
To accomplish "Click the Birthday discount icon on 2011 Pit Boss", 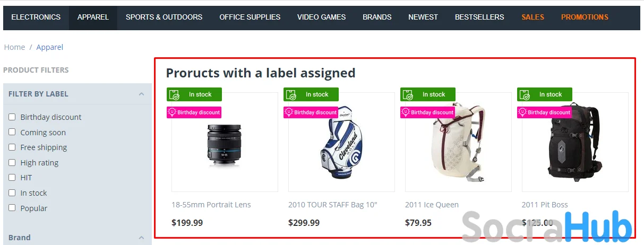I will click(522, 112).
